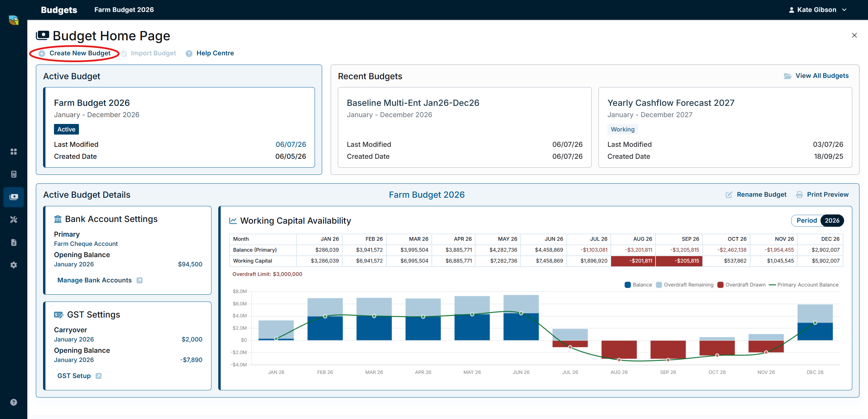The height and width of the screenshot is (419, 868).
Task: Open Farm Budget 2026 in top bar
Action: [x=124, y=10]
